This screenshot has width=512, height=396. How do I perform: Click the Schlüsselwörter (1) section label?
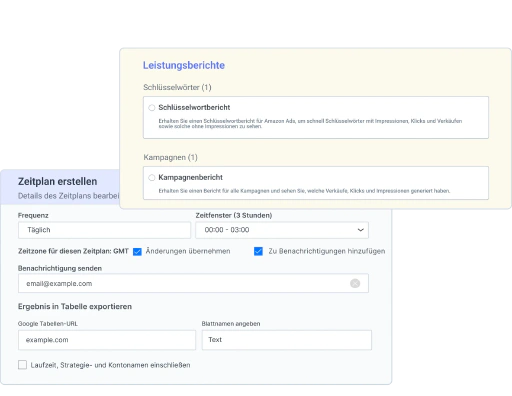click(x=177, y=87)
